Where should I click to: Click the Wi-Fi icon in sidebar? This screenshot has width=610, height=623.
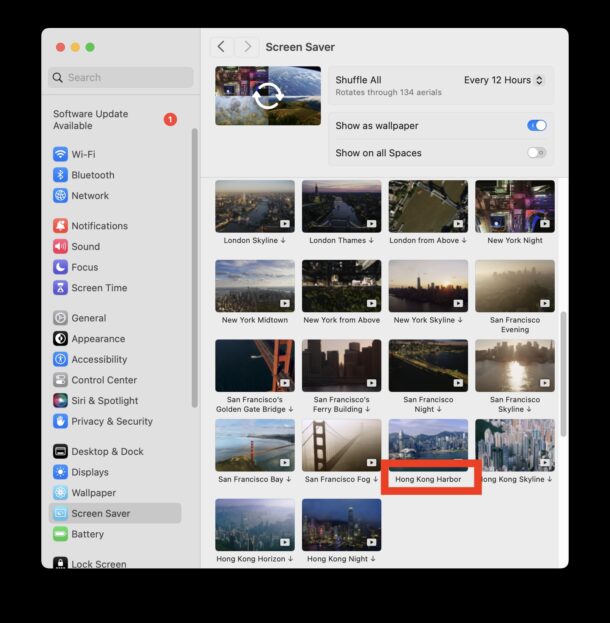click(61, 154)
